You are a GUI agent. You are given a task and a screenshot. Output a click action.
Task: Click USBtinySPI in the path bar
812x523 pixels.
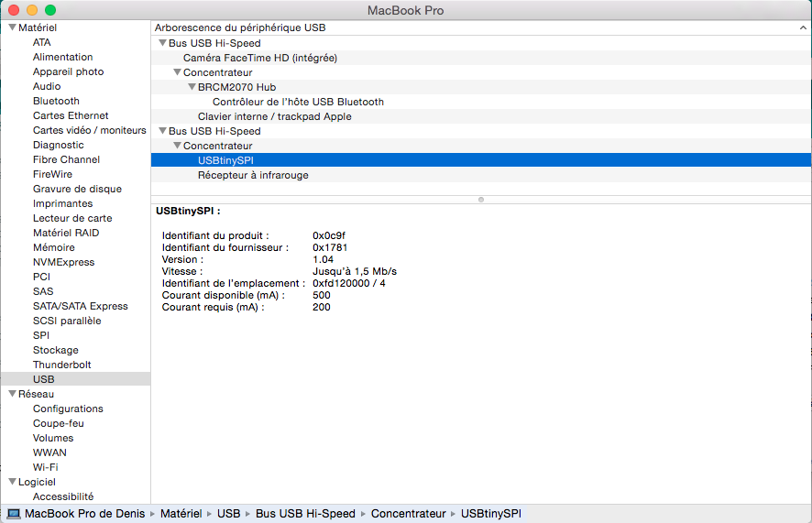click(x=491, y=514)
